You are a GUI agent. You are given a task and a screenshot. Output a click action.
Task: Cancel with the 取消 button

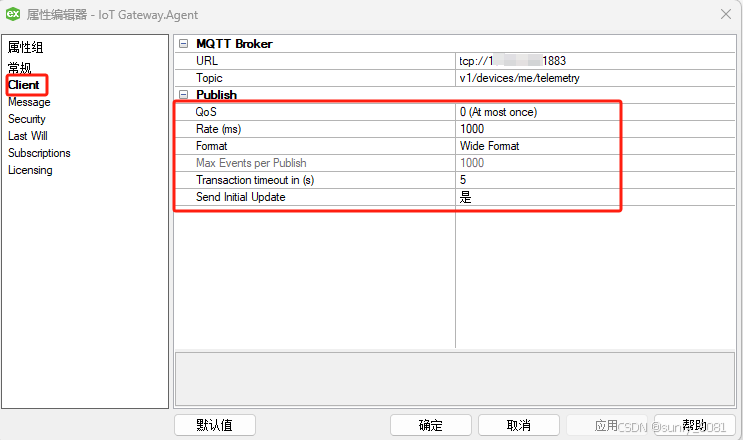click(x=519, y=425)
